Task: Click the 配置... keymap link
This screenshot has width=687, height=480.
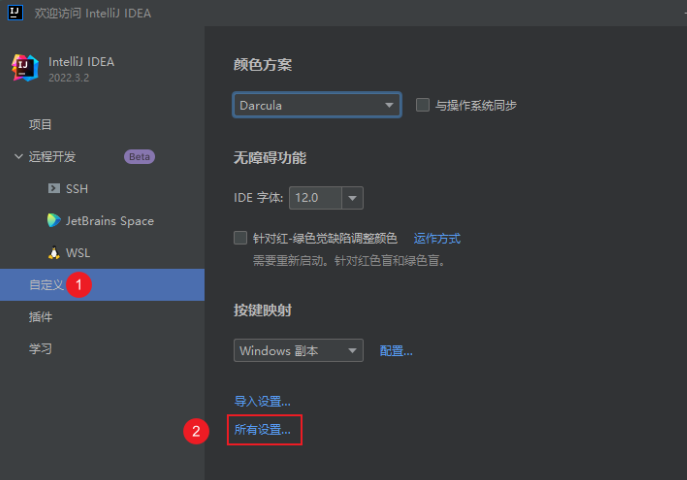Action: [x=396, y=351]
